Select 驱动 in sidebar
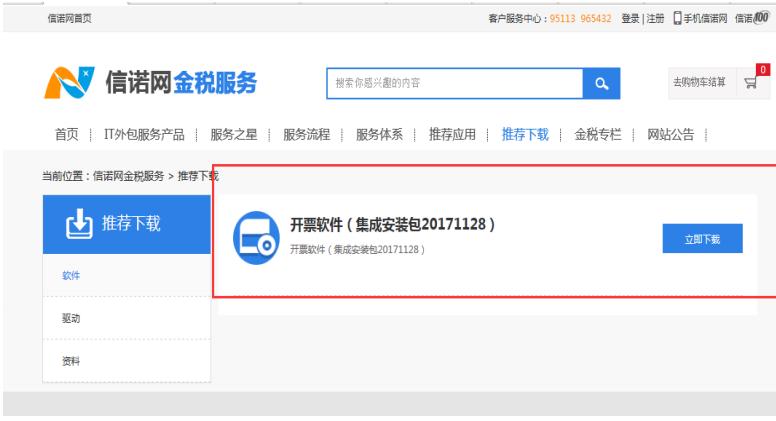Viewport: 776px width, 421px height. click(71, 318)
